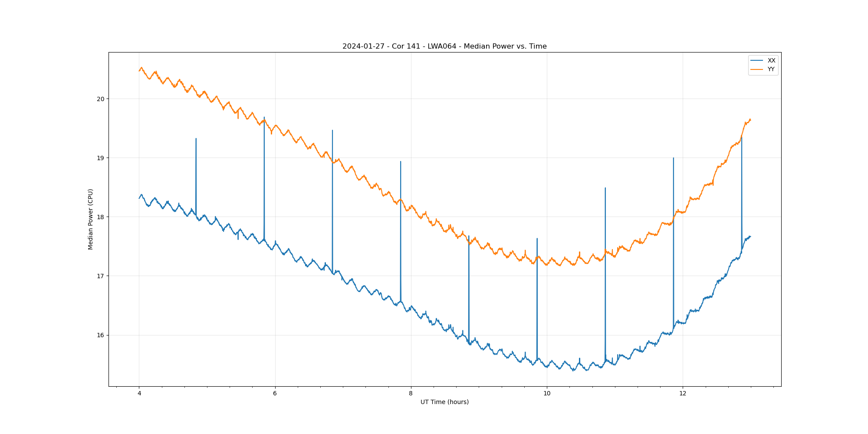Click x-axis tick label 6

[x=275, y=394]
